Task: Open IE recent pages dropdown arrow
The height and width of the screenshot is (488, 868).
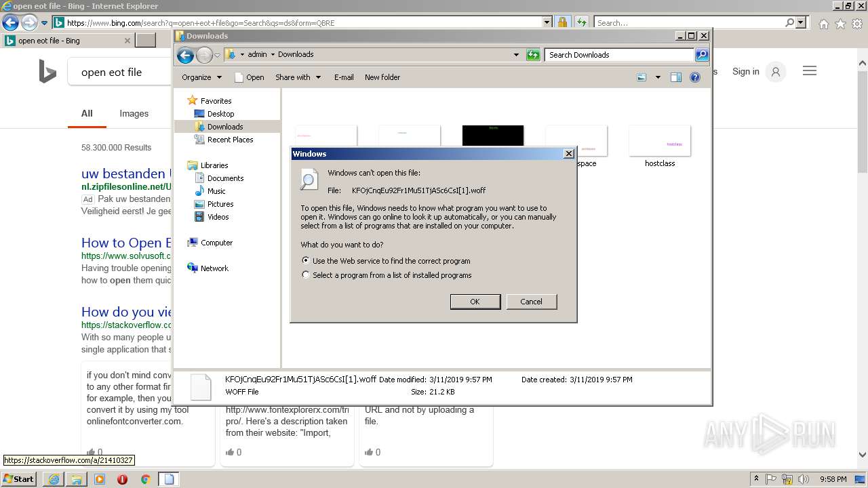Action: pyautogui.click(x=44, y=22)
